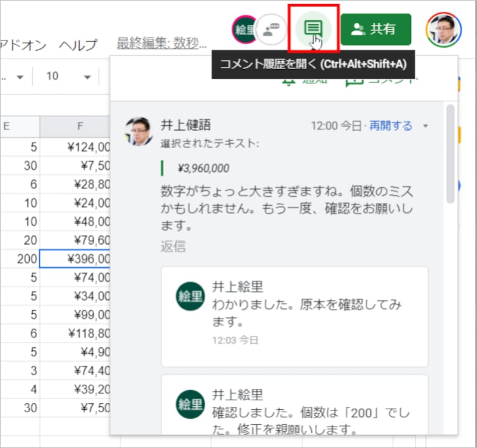The width and height of the screenshot is (477, 448).
Task: Open the font family dropdown arrow
Action: 20,76
